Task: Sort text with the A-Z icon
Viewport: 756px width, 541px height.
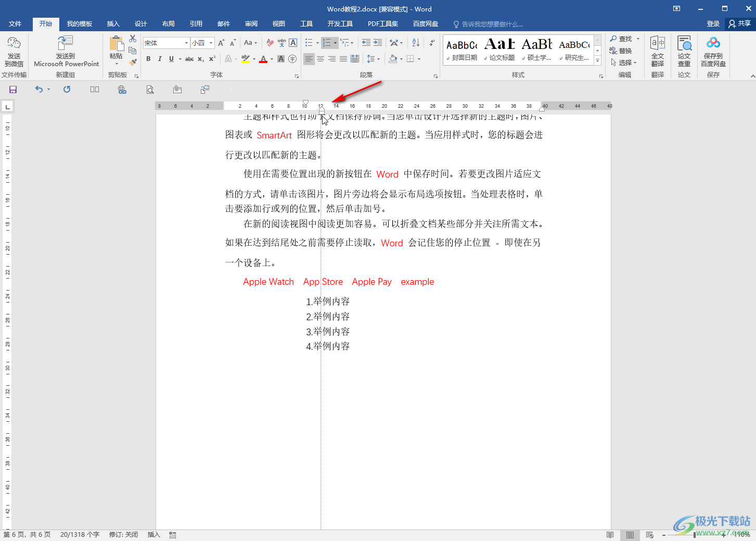Action: (x=416, y=43)
